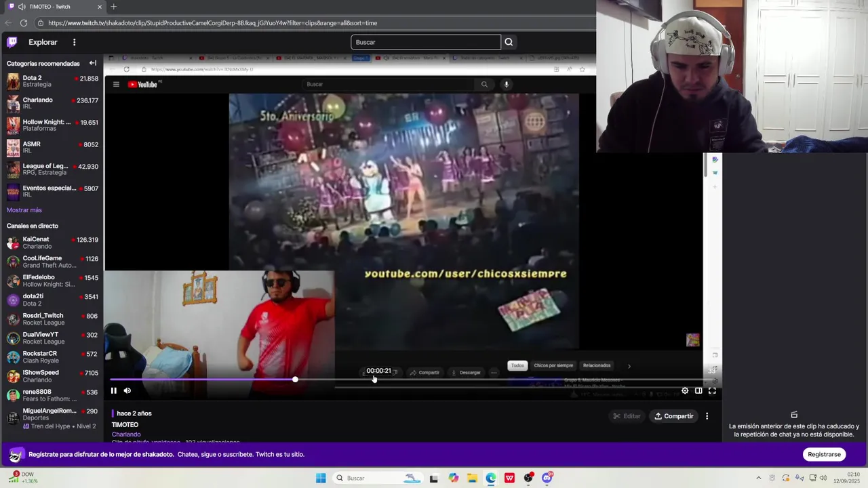
Task: Open the Dota 2 category
Action: pos(52,81)
